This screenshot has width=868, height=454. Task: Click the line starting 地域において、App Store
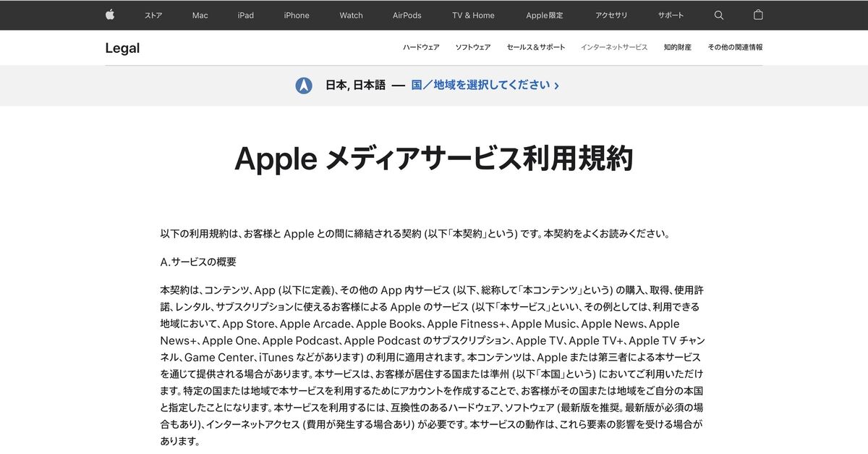click(420, 324)
